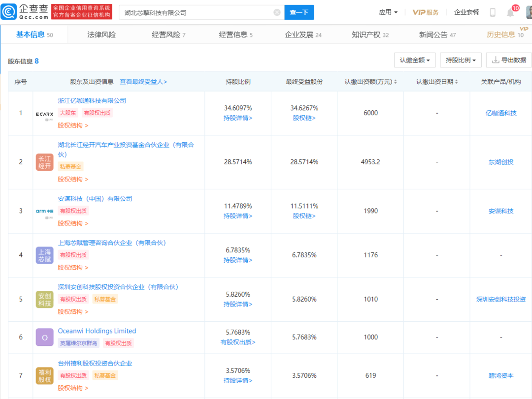
Task: Expand 股权结构 for 安谋科技
Action: pos(73,223)
